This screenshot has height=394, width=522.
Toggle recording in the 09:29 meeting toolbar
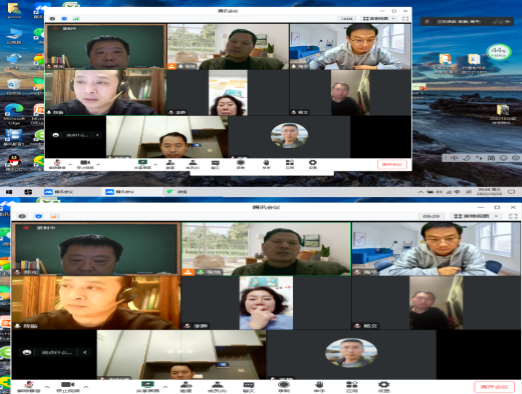[x=284, y=387]
